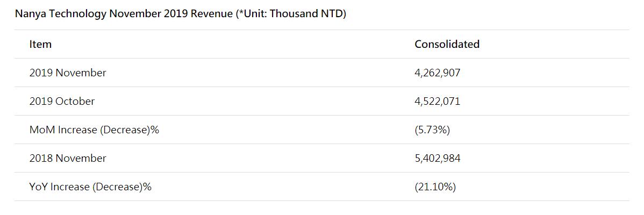644x215 pixels.
Task: Click the (5.73%) percentage cell
Action: (433, 130)
